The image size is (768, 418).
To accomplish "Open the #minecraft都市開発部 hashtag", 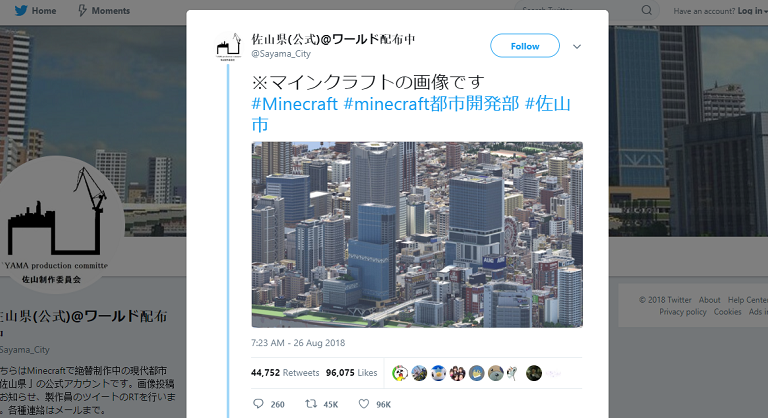I will click(x=431, y=103).
